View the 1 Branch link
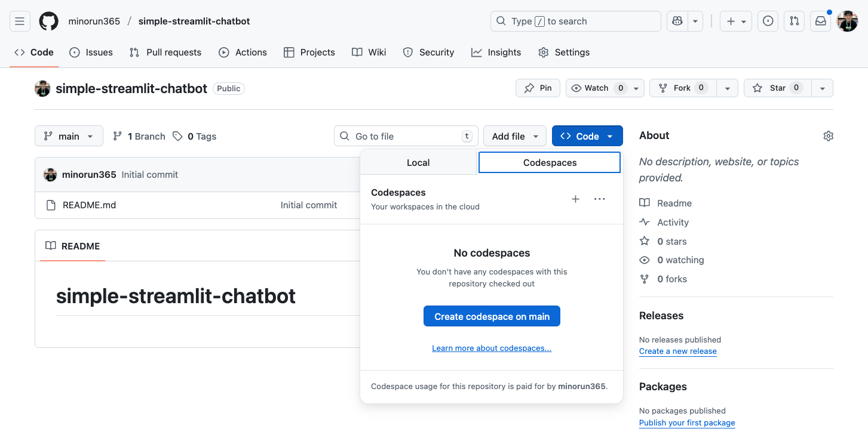This screenshot has width=868, height=441. click(139, 136)
